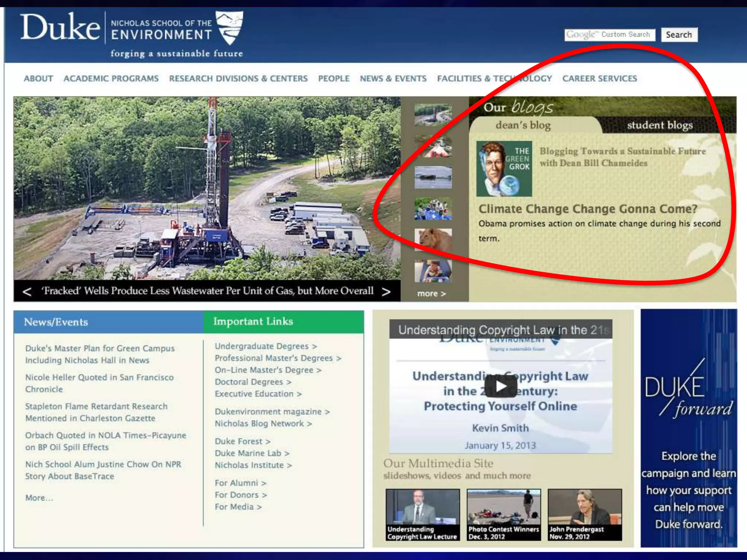Open the News & Events menu
747x560 pixels.
(x=393, y=79)
